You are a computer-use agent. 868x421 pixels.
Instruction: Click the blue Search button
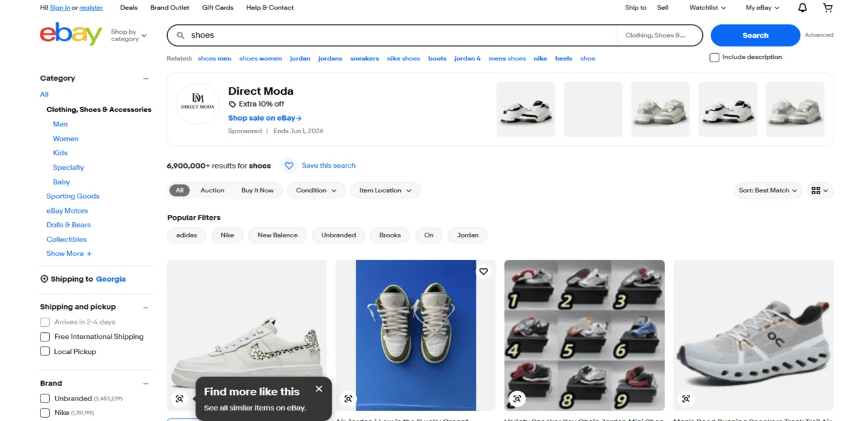pyautogui.click(x=755, y=35)
